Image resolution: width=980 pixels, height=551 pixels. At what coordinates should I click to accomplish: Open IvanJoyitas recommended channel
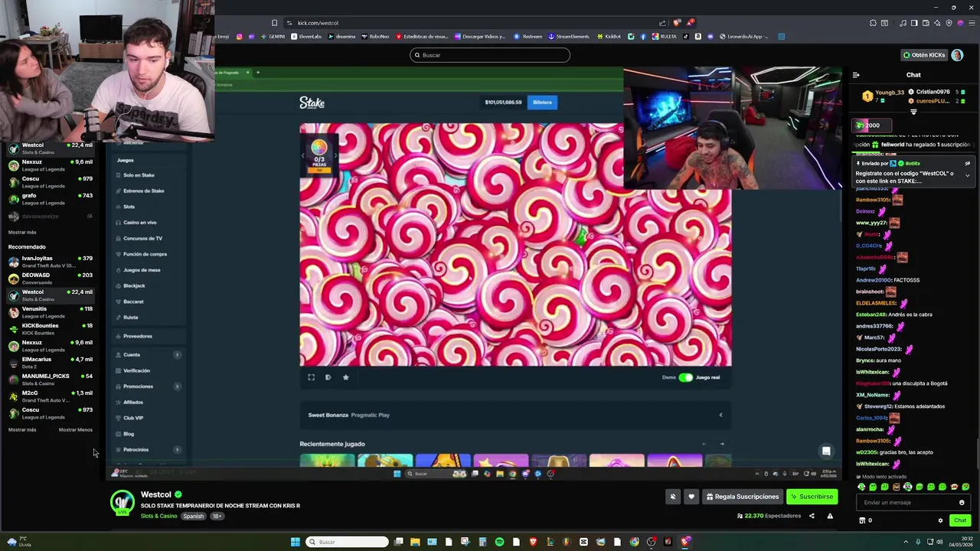pyautogui.click(x=50, y=262)
